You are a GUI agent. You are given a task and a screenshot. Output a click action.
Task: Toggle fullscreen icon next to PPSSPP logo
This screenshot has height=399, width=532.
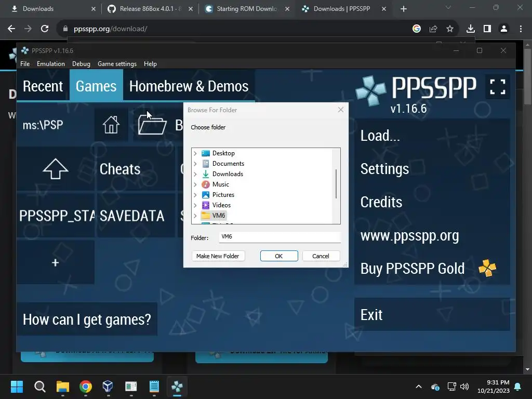[497, 87]
